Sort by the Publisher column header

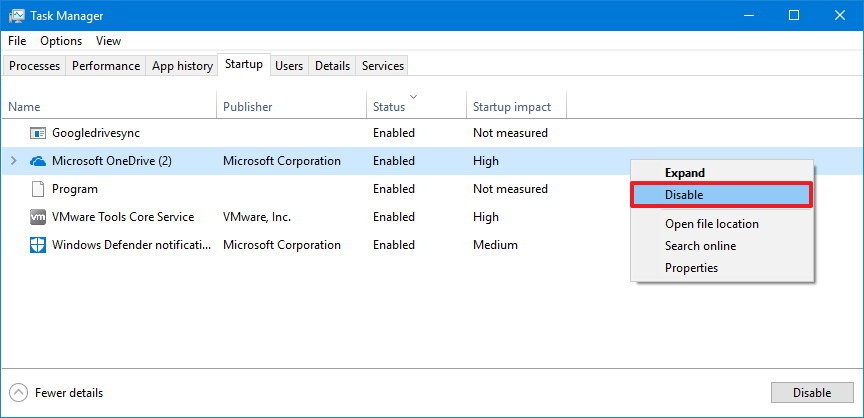tap(291, 105)
